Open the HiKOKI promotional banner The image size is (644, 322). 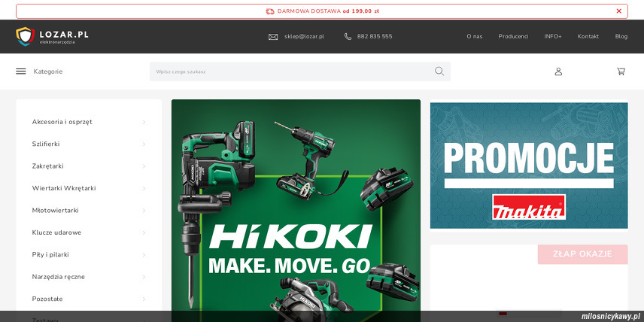click(296, 211)
